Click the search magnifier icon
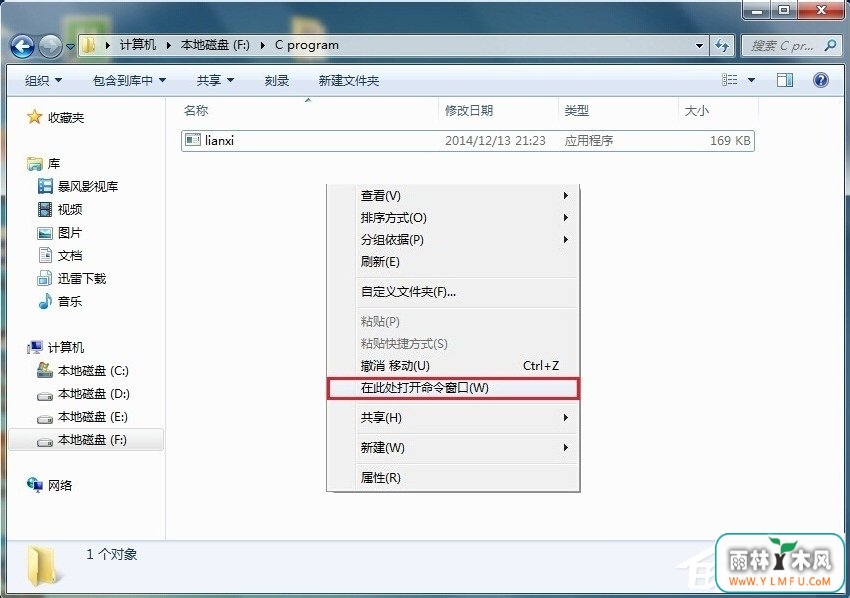 (x=830, y=46)
